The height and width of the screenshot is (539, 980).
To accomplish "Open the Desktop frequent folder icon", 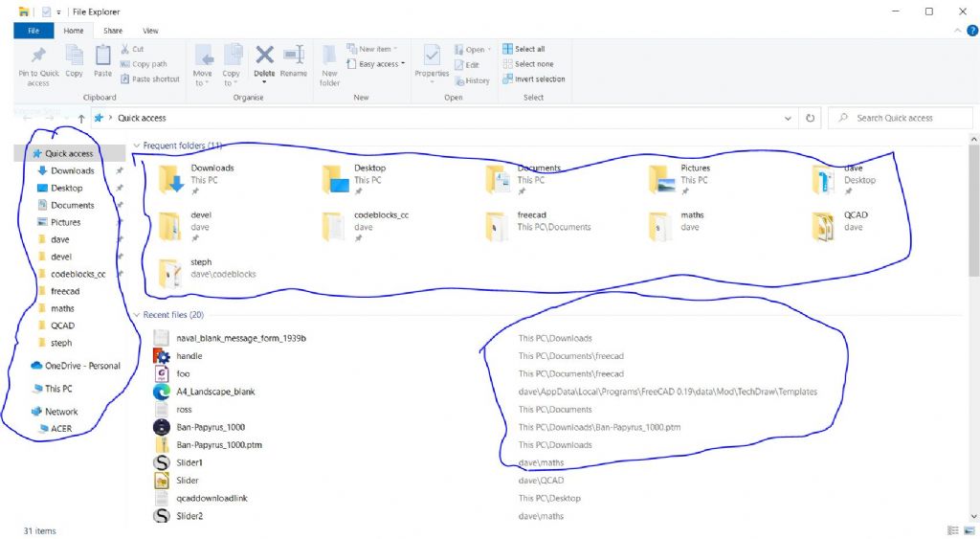I will 334,179.
